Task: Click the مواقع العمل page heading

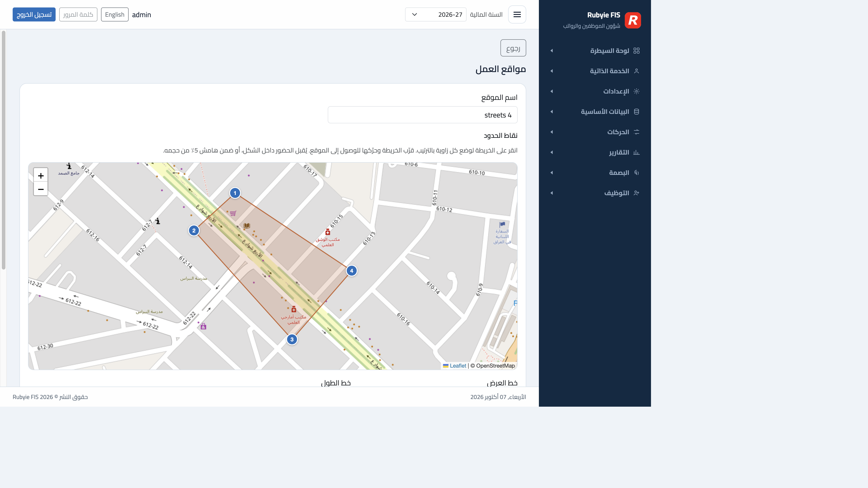Action: pos(500,69)
